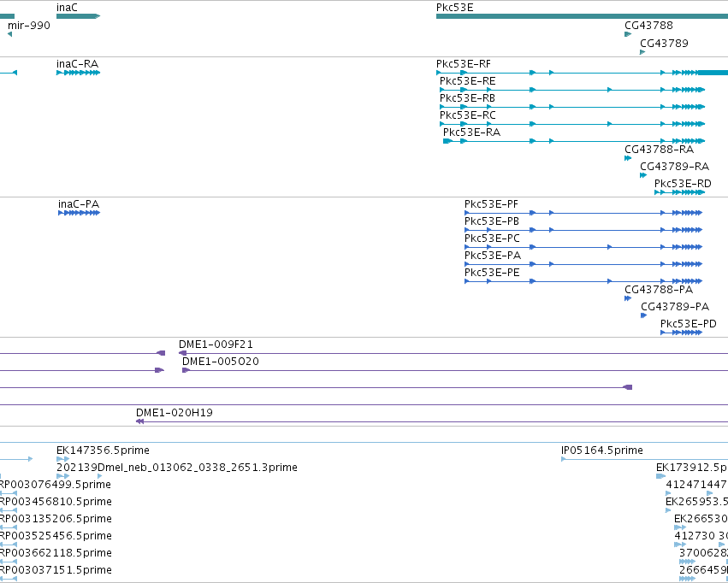
Task: Select the CG43789 gene label
Action: 664,43
